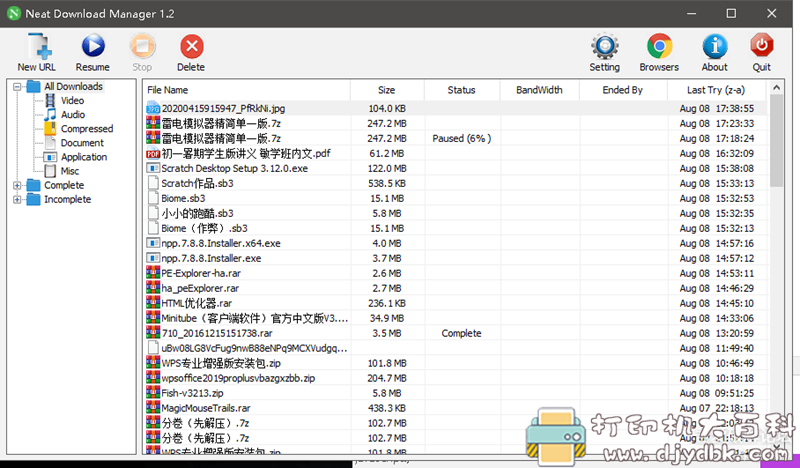Select the Incomplete folder label

click(67, 200)
